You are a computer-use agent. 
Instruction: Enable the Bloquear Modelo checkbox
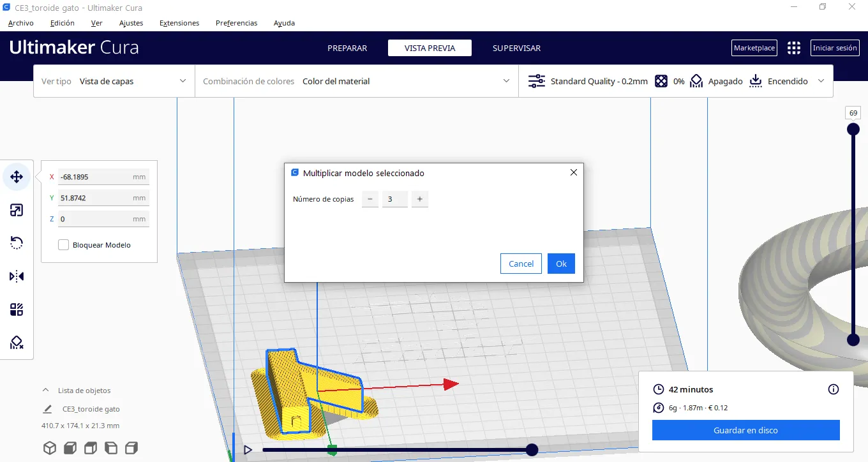(64, 245)
